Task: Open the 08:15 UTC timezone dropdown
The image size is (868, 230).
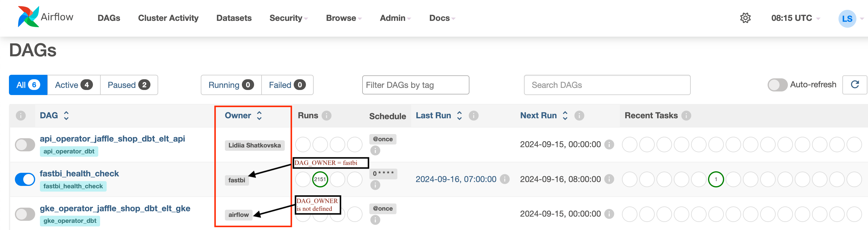Action: coord(795,18)
